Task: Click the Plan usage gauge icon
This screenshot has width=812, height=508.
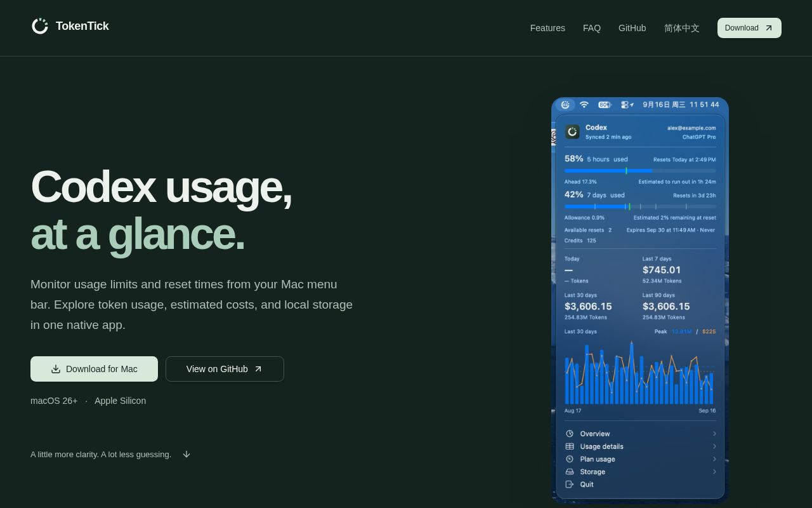Action: 570,459
